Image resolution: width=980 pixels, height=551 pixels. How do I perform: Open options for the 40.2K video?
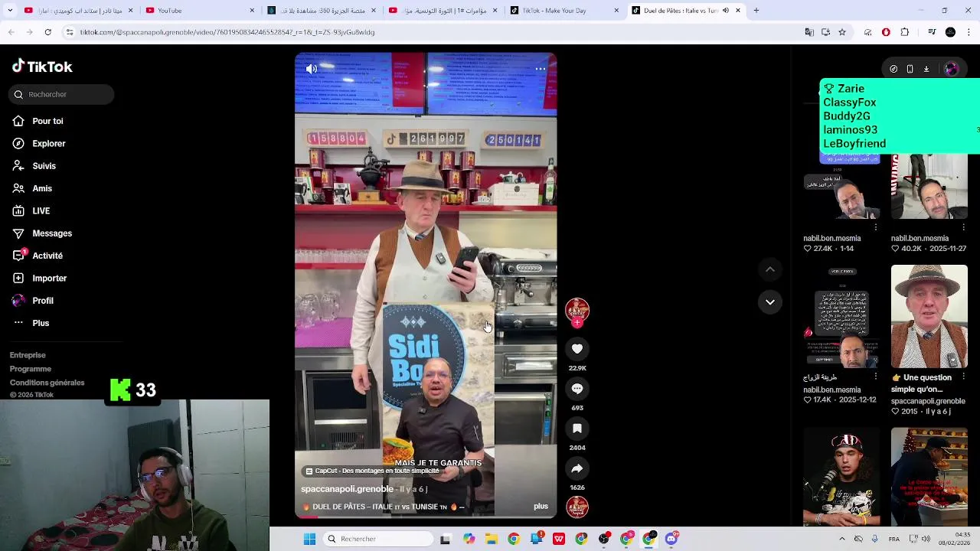[964, 227]
